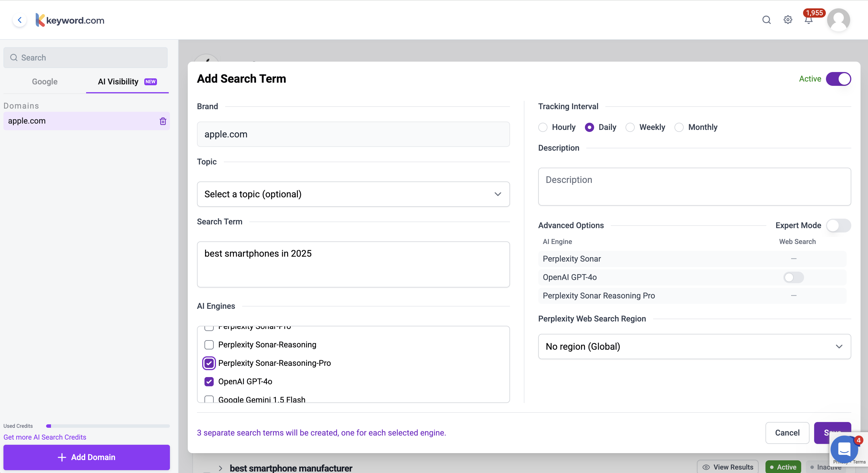868x473 pixels.
Task: Delete apple.com domain with trash icon
Action: coord(163,121)
